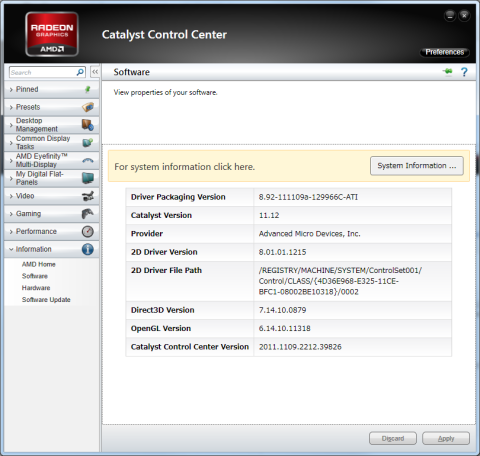This screenshot has width=480, height=456.
Task: Select the Driver Packaging Version value
Action: (308, 197)
